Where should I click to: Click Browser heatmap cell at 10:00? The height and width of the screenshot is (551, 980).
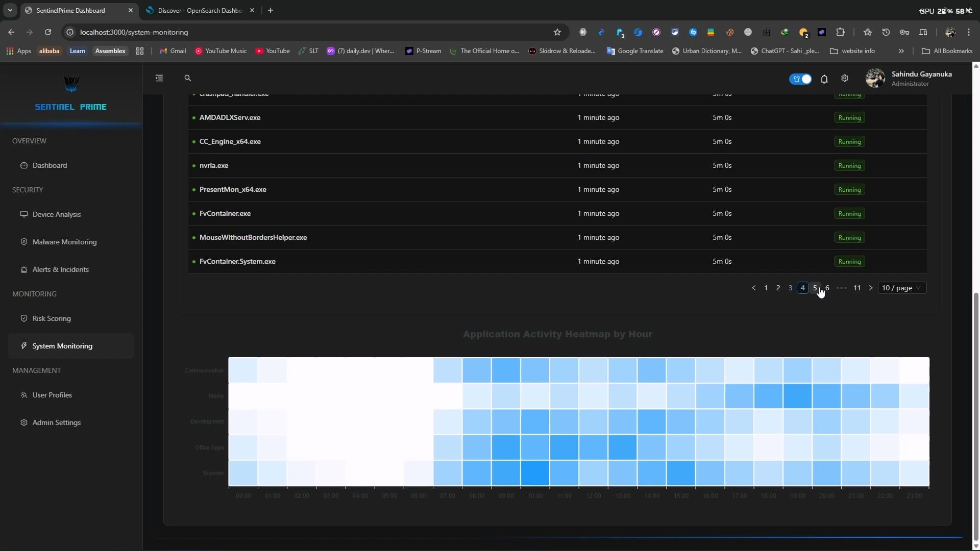click(x=535, y=473)
